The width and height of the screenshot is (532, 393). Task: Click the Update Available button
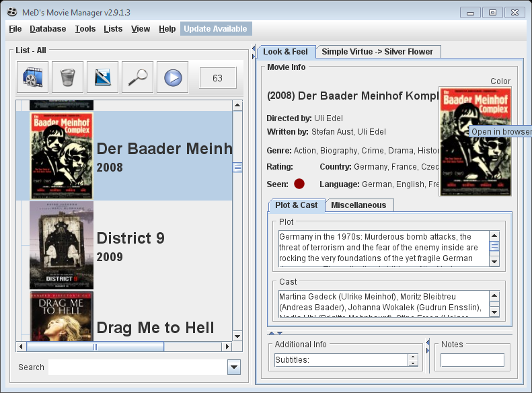coord(216,29)
